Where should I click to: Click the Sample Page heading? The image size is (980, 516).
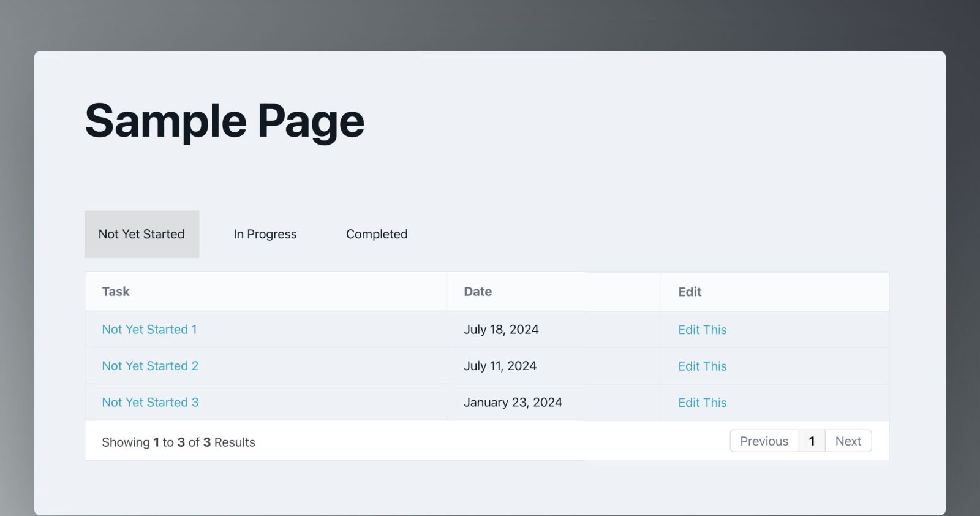pyautogui.click(x=224, y=121)
